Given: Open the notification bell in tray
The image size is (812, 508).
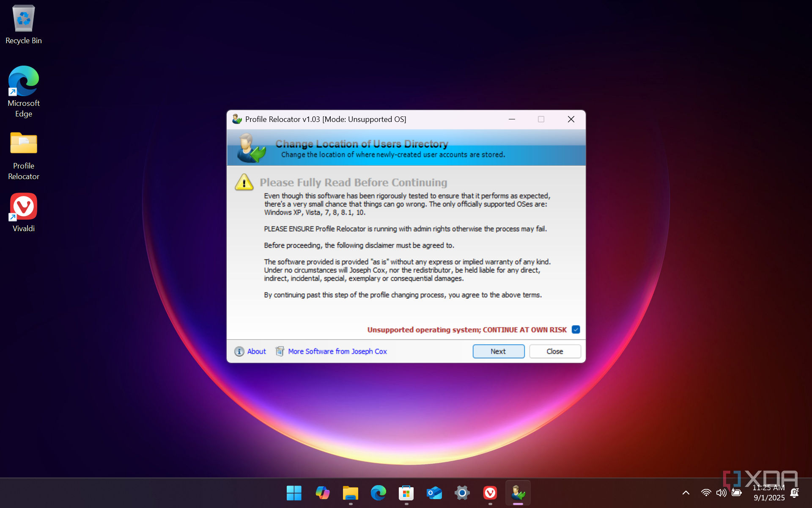Looking at the screenshot, I should [795, 493].
